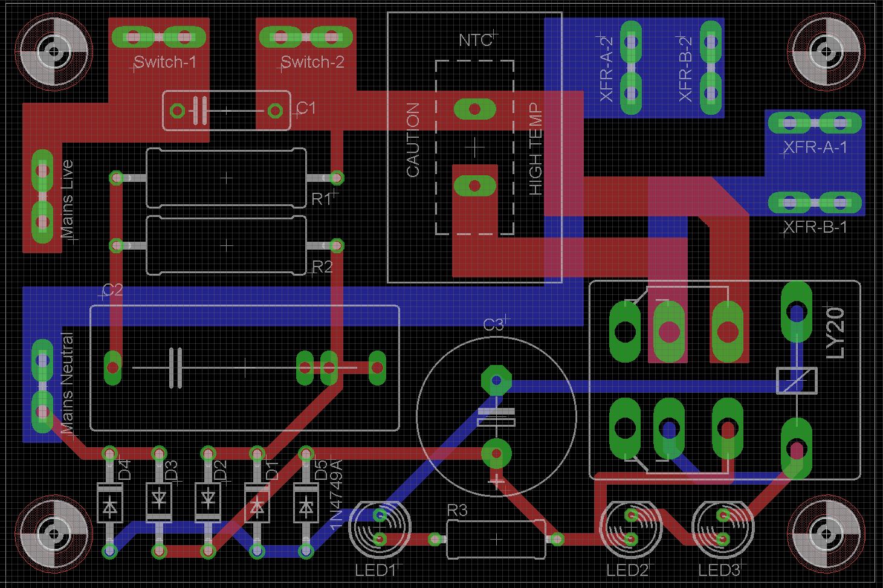Select diode D4 symbol
883x588 pixels.
[x=109, y=503]
